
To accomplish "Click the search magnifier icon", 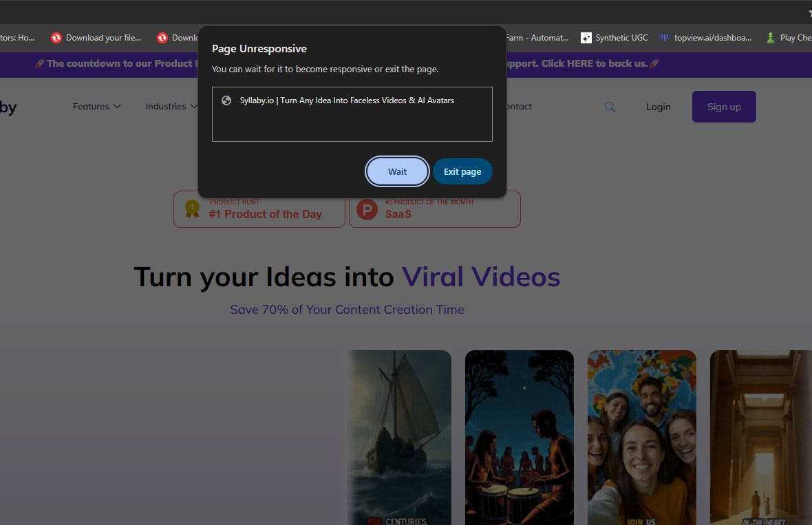I will click(610, 107).
